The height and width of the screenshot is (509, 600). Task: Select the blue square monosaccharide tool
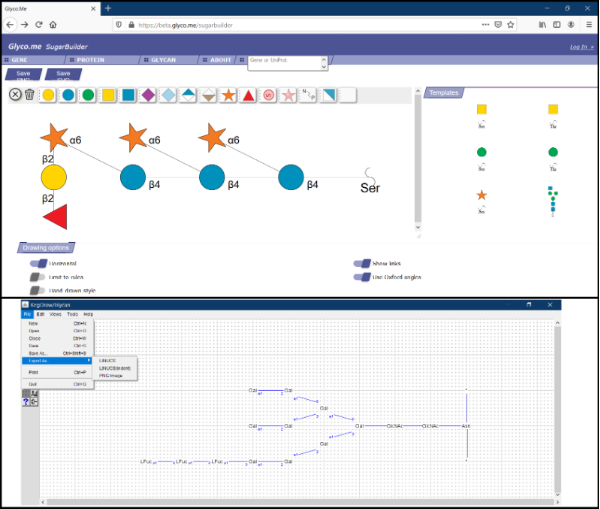pyautogui.click(x=128, y=95)
